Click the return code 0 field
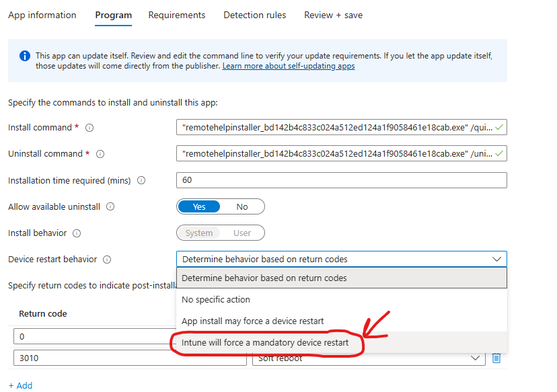 pyautogui.click(x=95, y=336)
